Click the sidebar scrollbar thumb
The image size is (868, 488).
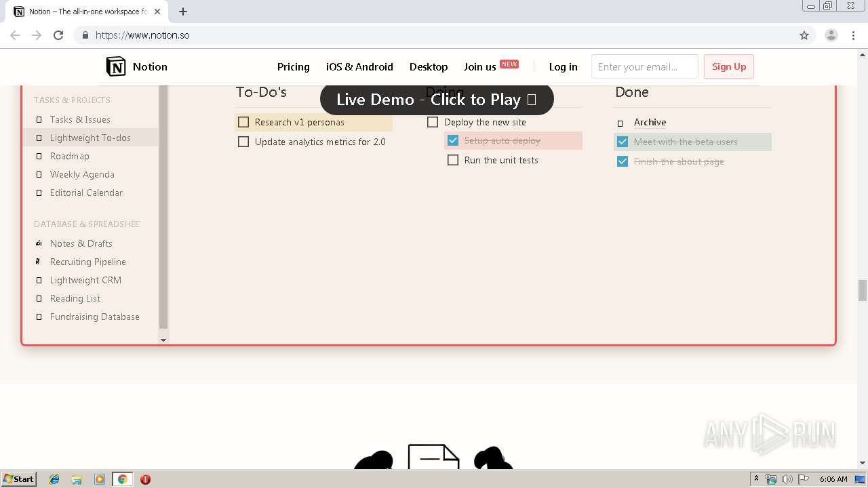[x=163, y=207]
